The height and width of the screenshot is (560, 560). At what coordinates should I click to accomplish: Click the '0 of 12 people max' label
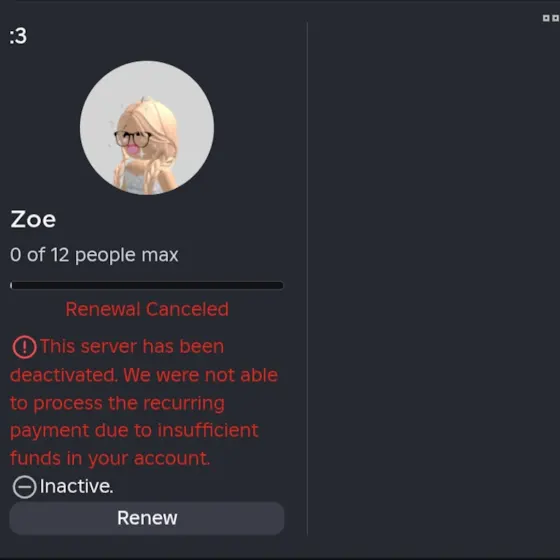pyautogui.click(x=94, y=255)
